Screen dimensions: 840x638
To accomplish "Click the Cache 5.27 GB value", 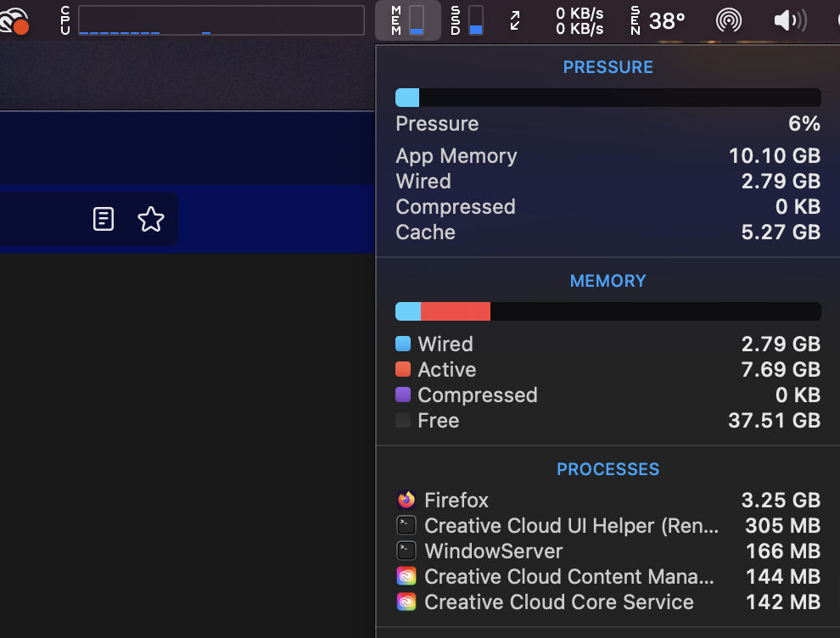I will tap(781, 232).
